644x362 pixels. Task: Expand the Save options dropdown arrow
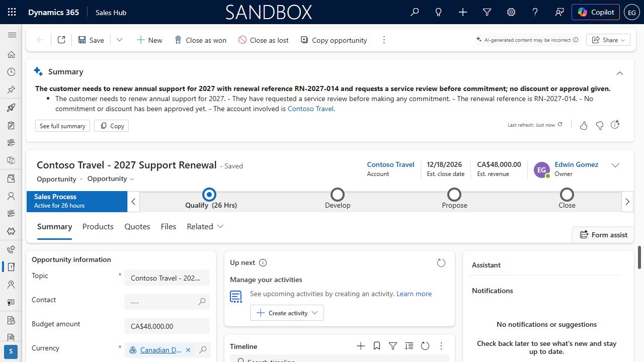click(x=119, y=40)
